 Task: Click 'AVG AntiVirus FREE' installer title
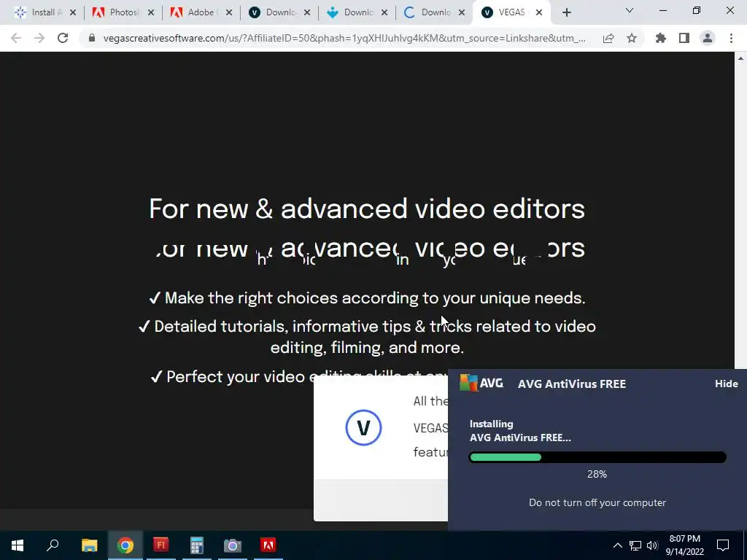(572, 384)
